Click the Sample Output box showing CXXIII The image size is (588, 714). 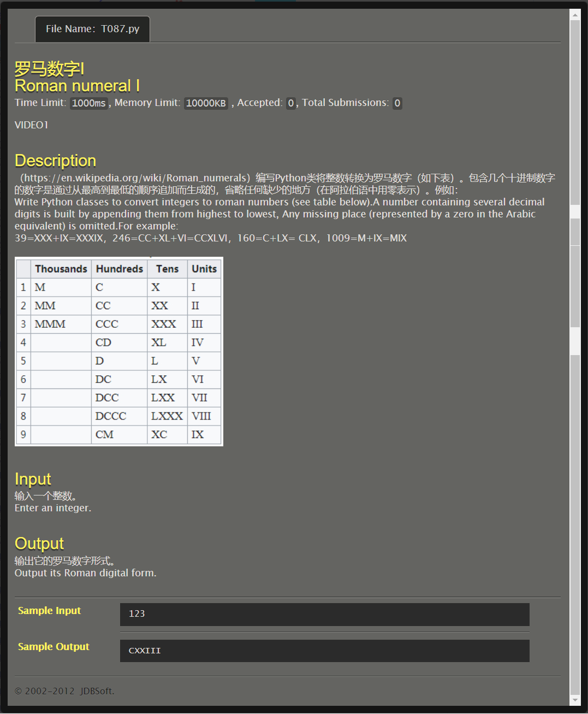click(324, 651)
